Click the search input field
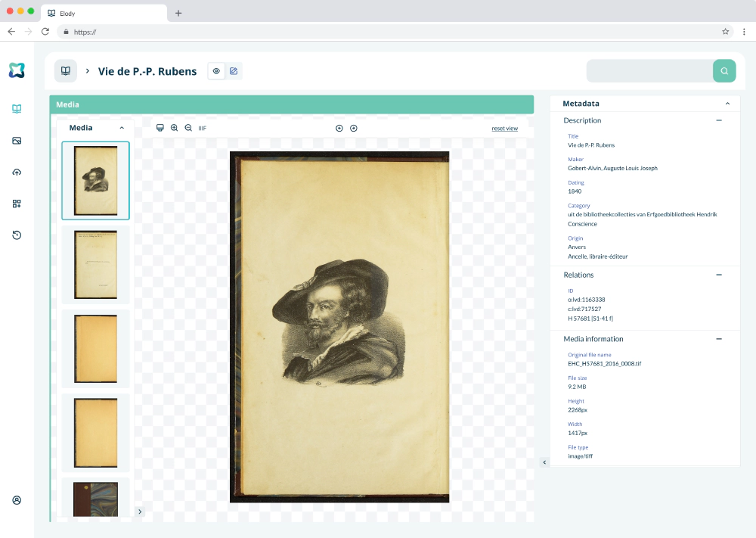This screenshot has width=756, height=538. coord(649,71)
